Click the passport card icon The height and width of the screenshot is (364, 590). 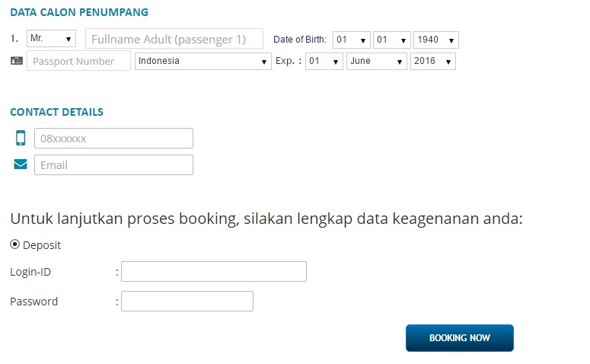point(17,61)
